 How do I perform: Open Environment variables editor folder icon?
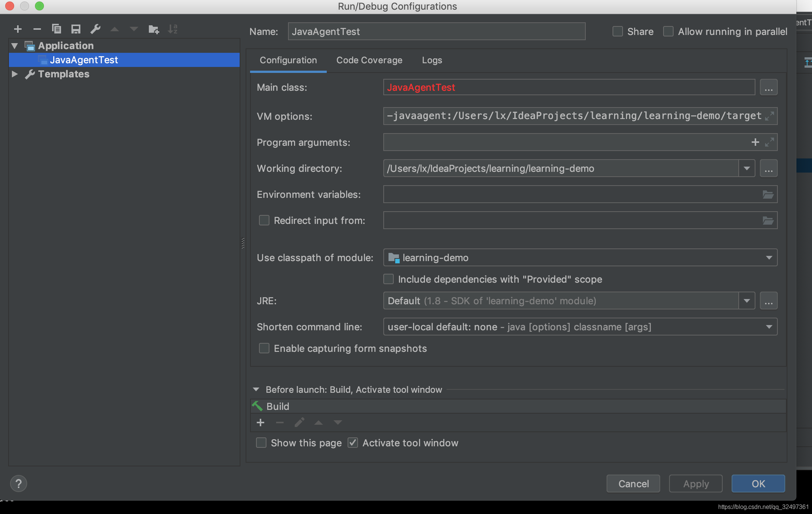768,195
